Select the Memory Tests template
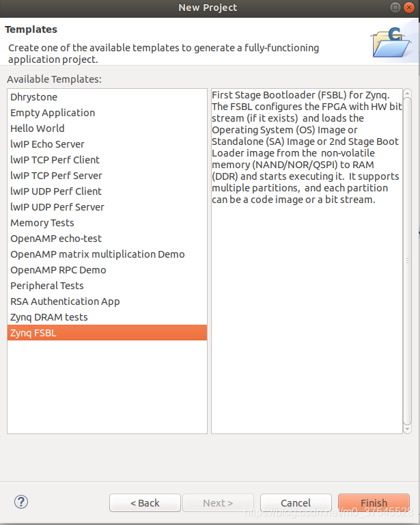The height and width of the screenshot is (525, 420). pos(107,223)
